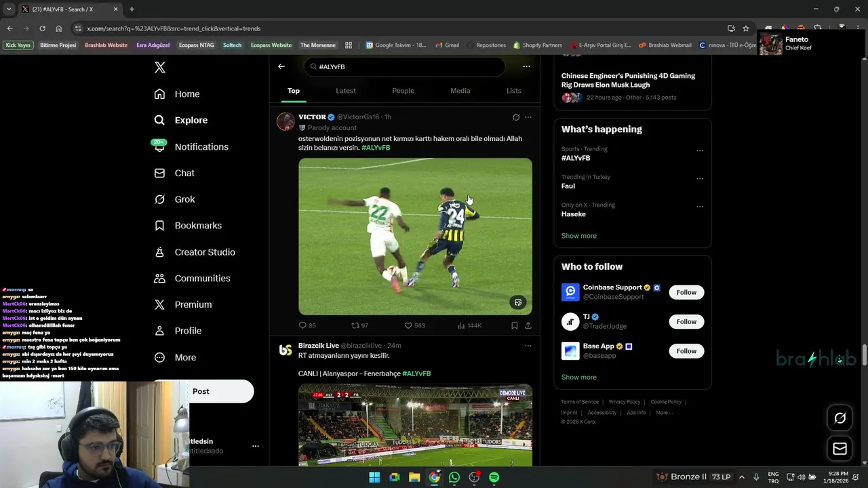Bookmark VICTOR's post
868x488 pixels.
click(515, 325)
